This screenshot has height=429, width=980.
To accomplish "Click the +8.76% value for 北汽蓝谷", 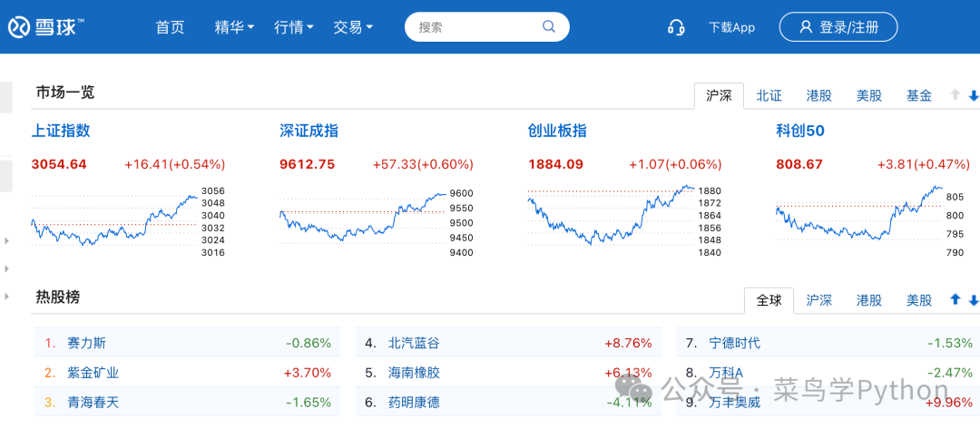I will [x=628, y=344].
